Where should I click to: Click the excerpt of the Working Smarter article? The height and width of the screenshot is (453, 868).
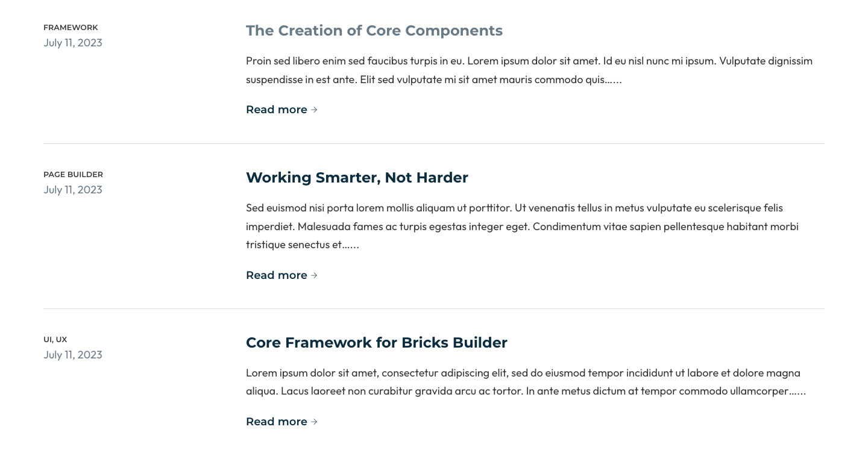point(522,226)
